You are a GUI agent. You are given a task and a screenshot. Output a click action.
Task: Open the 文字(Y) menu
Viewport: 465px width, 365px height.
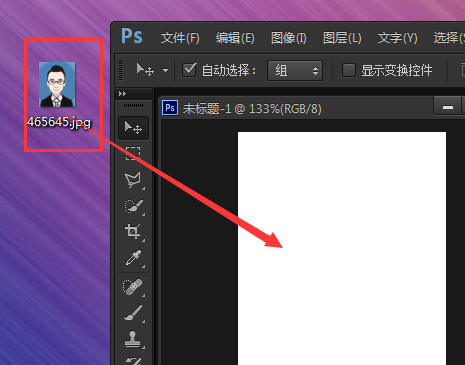397,38
